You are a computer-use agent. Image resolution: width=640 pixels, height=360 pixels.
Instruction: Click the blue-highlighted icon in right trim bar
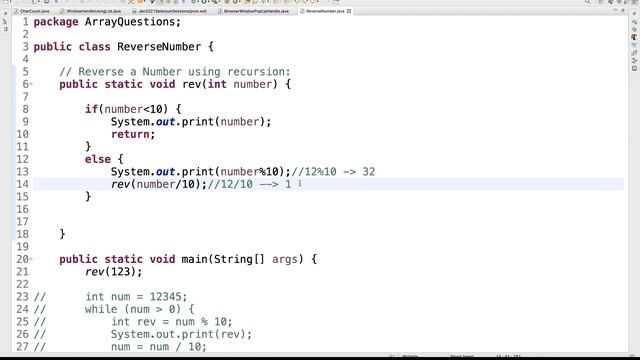tap(634, 45)
